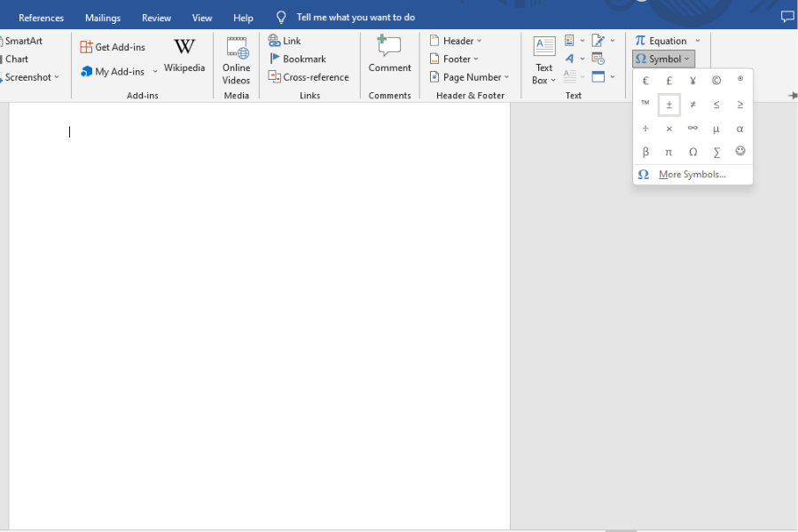Add a Drop Cap
The height and width of the screenshot is (532, 798).
coord(569,77)
